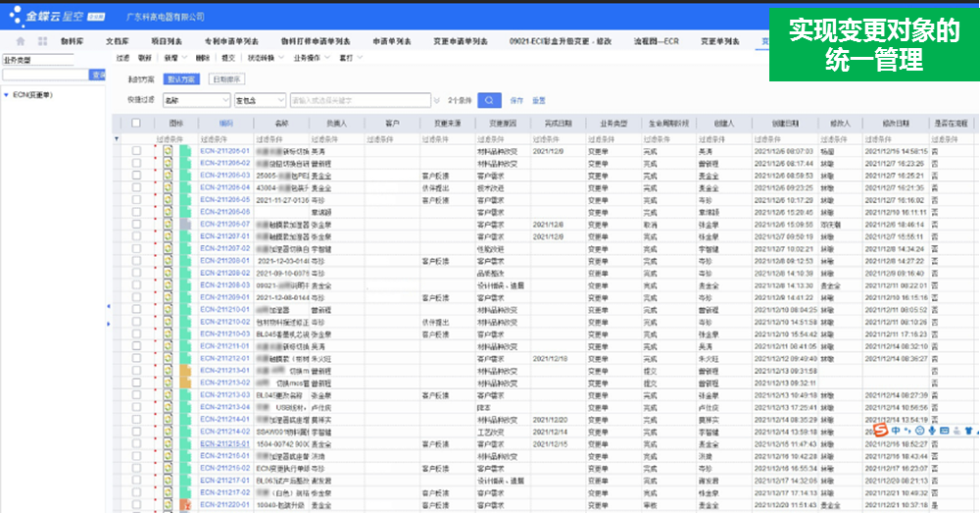Open the Sogou emoji face icon
This screenshot has width=980, height=513.
[919, 431]
